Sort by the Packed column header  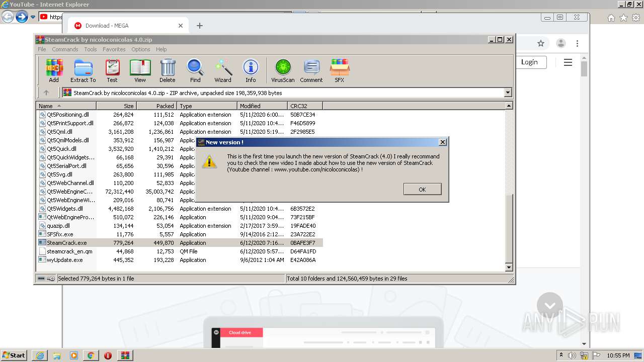(x=156, y=106)
